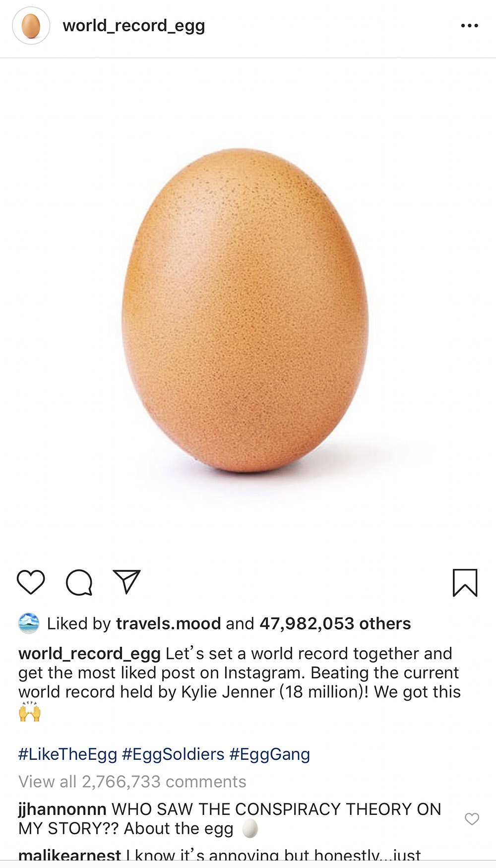This screenshot has height=868, width=496.
Task: View the 47,982,053 others likes list
Action: pyautogui.click(x=335, y=623)
